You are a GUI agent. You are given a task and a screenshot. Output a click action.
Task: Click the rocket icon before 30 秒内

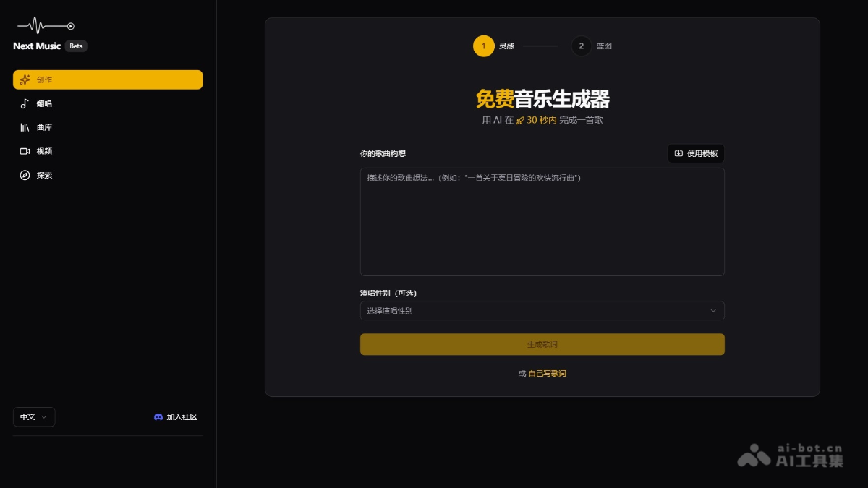[x=520, y=121]
